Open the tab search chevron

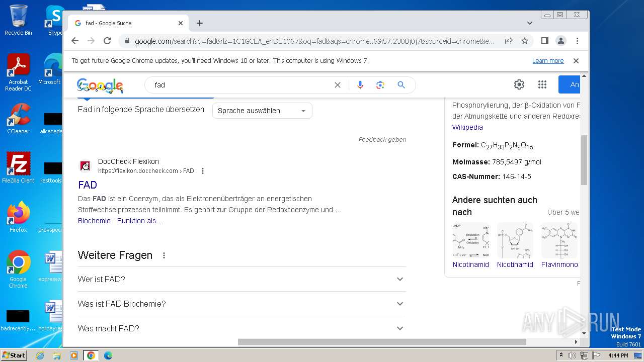coord(530,23)
